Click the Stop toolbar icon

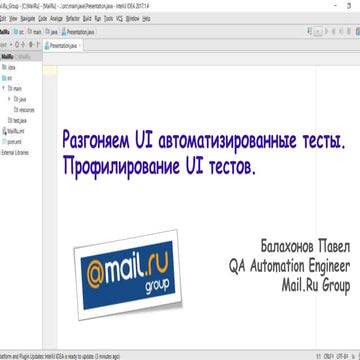pos(349,32)
